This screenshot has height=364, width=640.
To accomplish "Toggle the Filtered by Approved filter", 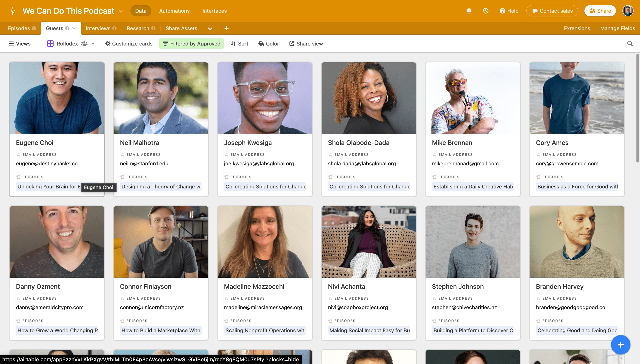I will click(x=192, y=44).
